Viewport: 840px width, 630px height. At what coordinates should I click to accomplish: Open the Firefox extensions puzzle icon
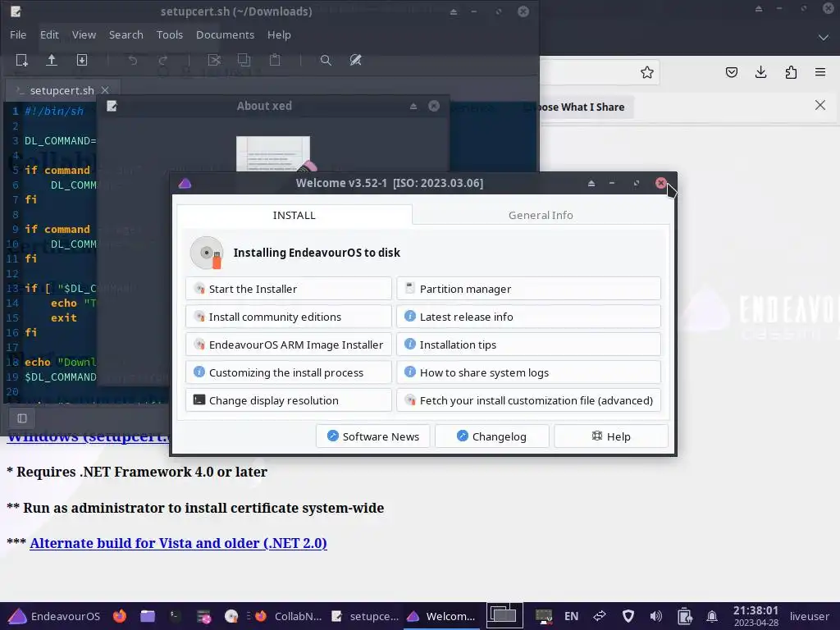(791, 72)
